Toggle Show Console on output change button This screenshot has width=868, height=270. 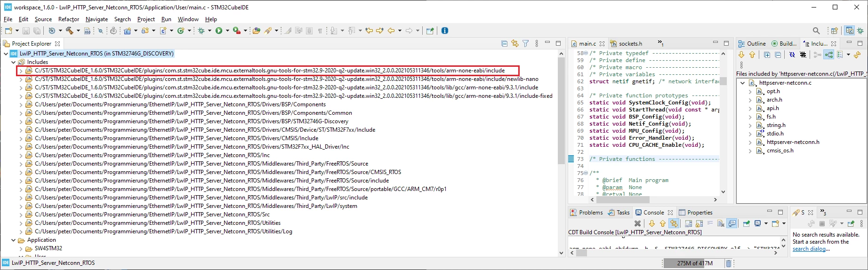pos(732,223)
